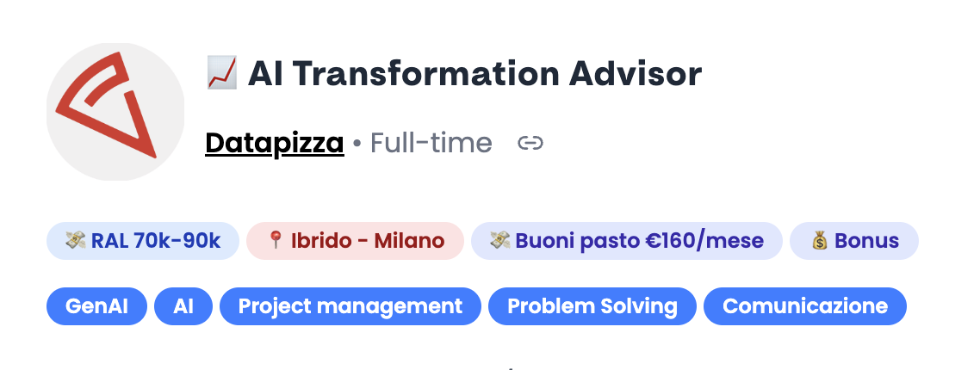
Task: Copy the job link using the chain icon
Action: click(x=530, y=143)
